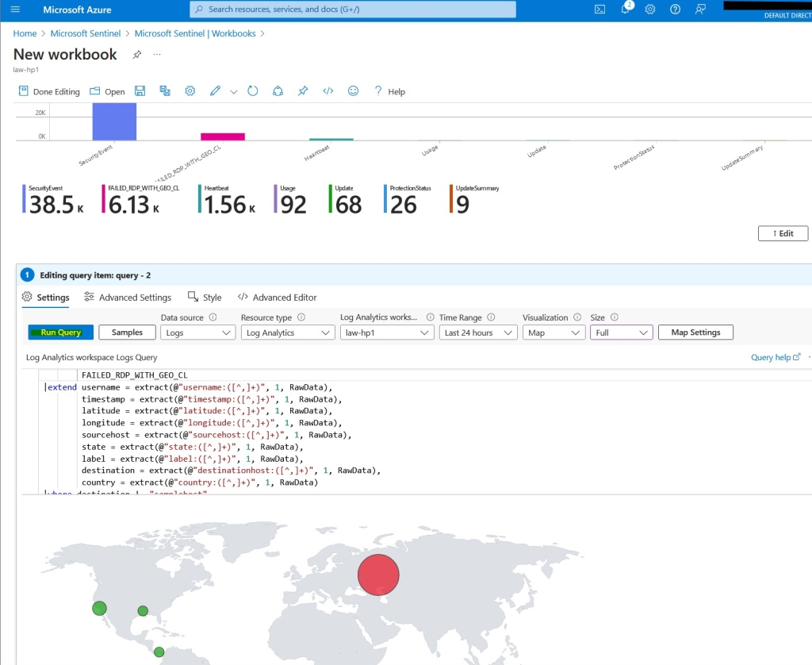Open the Azure portal hamburger menu

coord(15,10)
